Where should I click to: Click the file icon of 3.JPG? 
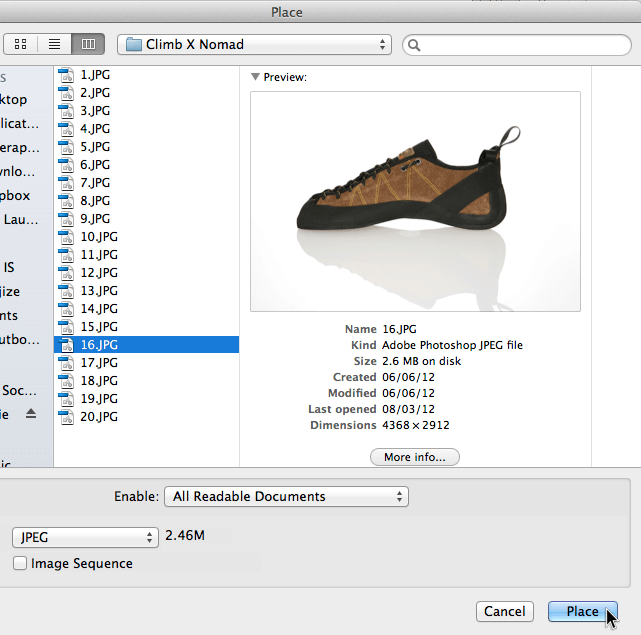(66, 111)
